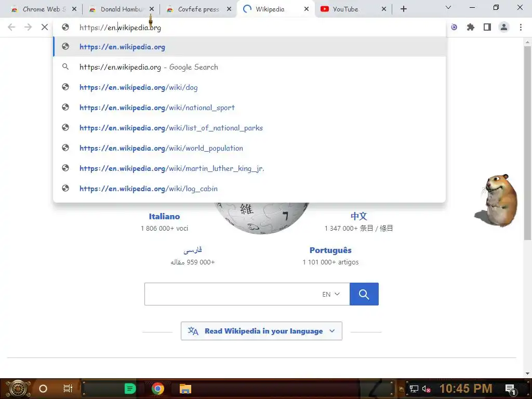Open Cortana circle in taskbar
This screenshot has width=532, height=399.
click(43, 389)
